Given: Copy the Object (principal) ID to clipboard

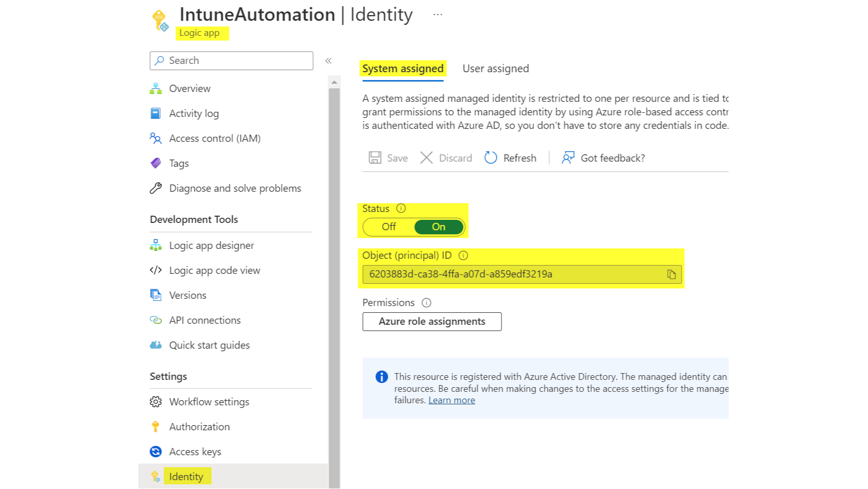Looking at the screenshot, I should [x=671, y=274].
